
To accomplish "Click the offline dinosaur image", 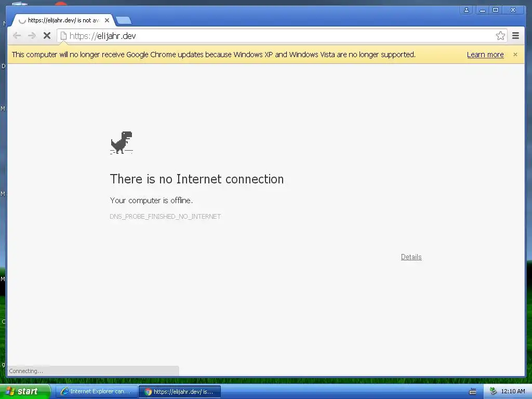I will coord(122,142).
